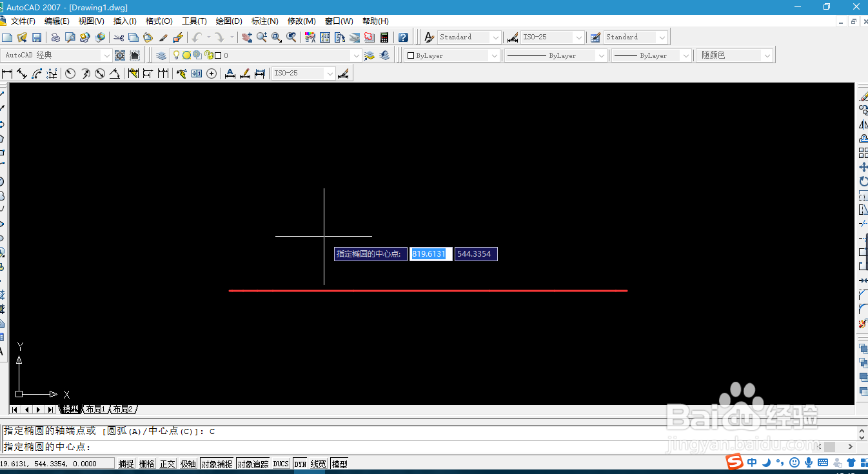
Task: Toggle DUCS in the status bar
Action: click(281, 464)
